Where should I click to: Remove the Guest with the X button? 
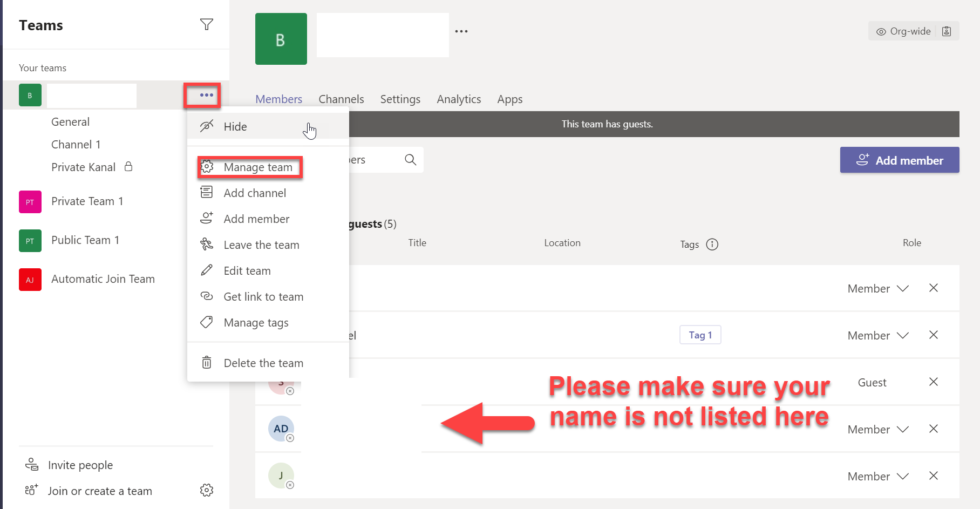(x=934, y=382)
